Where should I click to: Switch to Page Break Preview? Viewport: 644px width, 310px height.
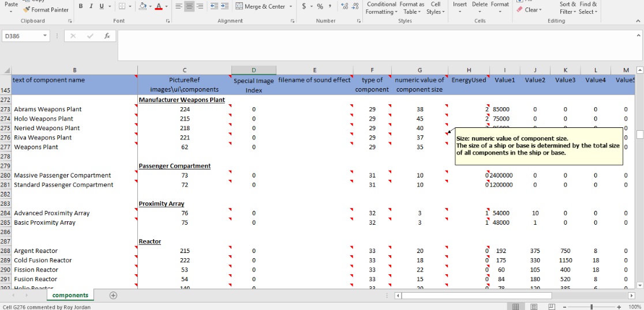[x=551, y=307]
